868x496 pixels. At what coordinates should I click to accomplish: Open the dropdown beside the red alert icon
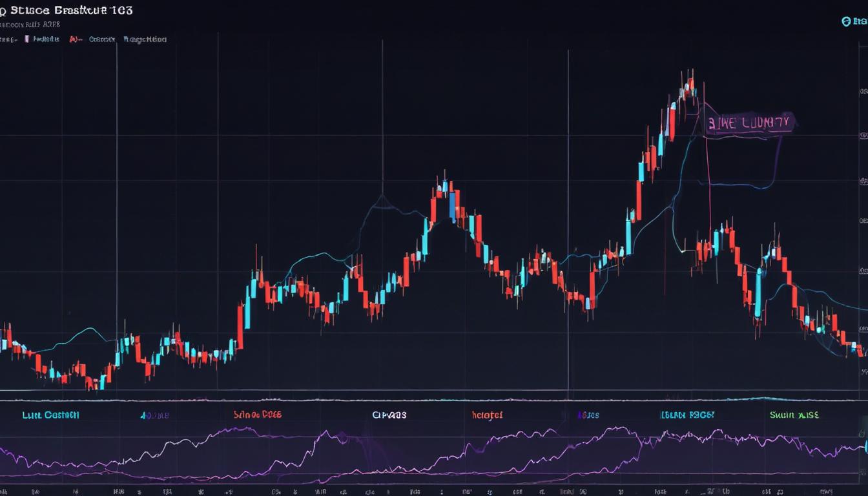[x=81, y=39]
